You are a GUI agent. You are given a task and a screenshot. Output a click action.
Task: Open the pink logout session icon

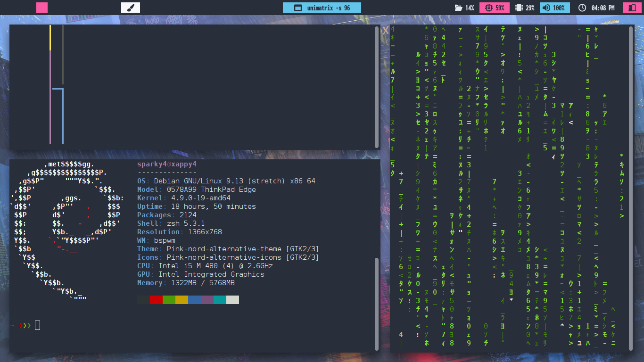(x=630, y=8)
